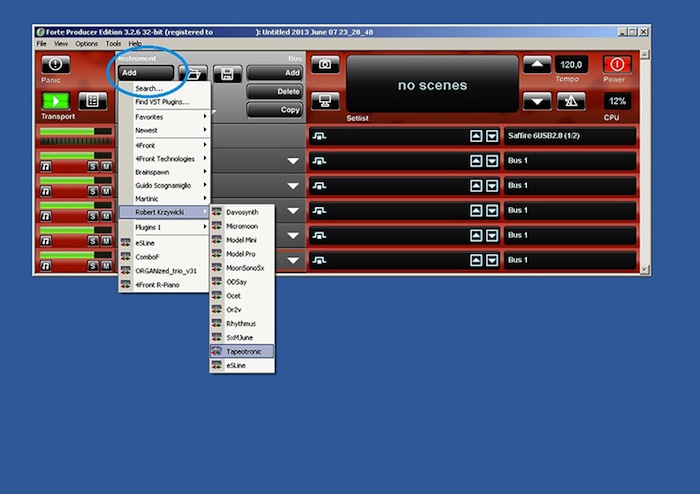Expand the Plugins 1 submenu
This screenshot has height=494, width=700.
coord(164,227)
